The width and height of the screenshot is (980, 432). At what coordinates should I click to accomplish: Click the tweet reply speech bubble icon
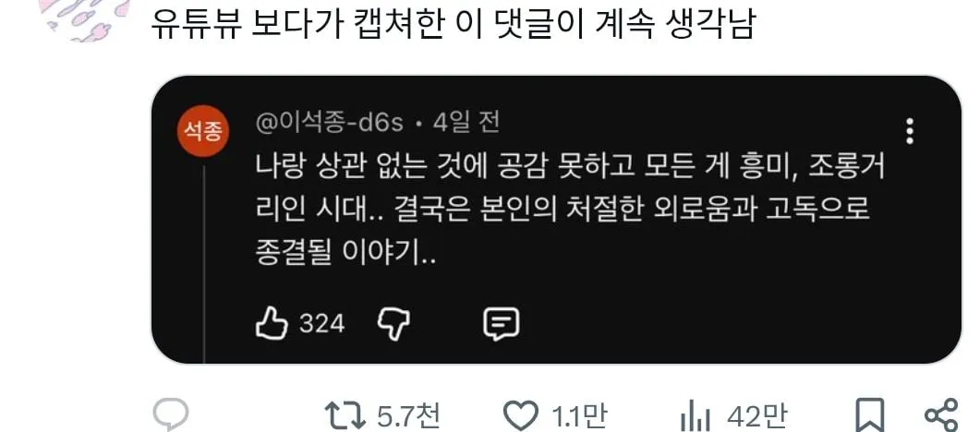(x=170, y=414)
